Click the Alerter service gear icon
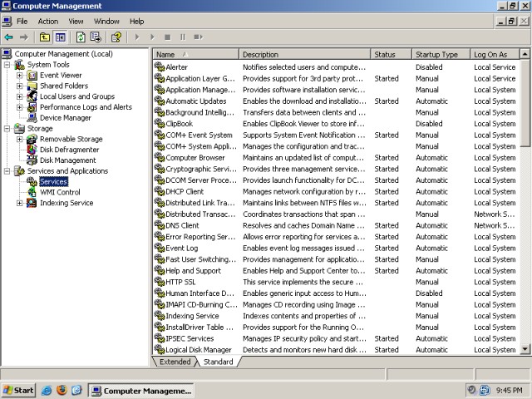The width and height of the screenshot is (532, 399). [160, 66]
